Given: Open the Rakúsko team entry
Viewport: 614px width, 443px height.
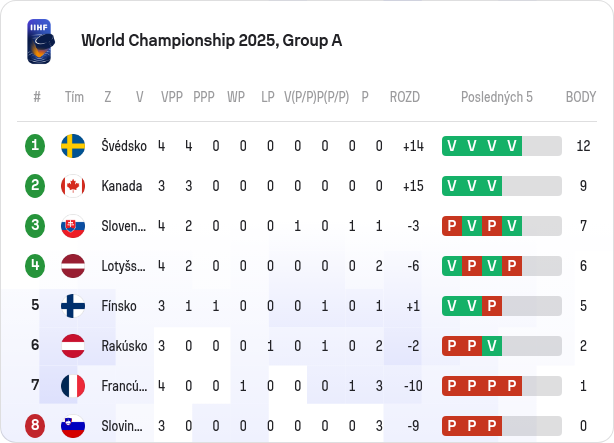Looking at the screenshot, I should 124,346.
